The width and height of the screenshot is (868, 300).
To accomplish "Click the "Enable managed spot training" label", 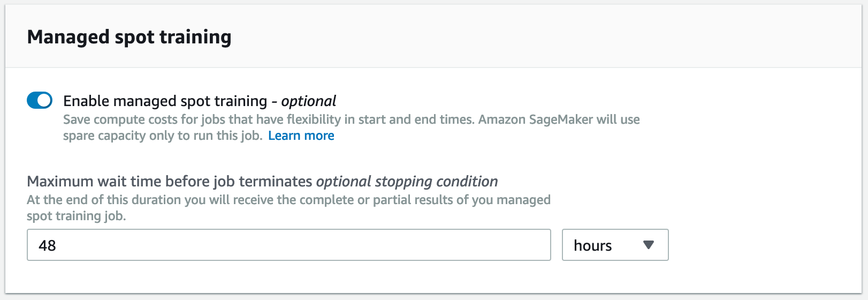I will (x=165, y=101).
